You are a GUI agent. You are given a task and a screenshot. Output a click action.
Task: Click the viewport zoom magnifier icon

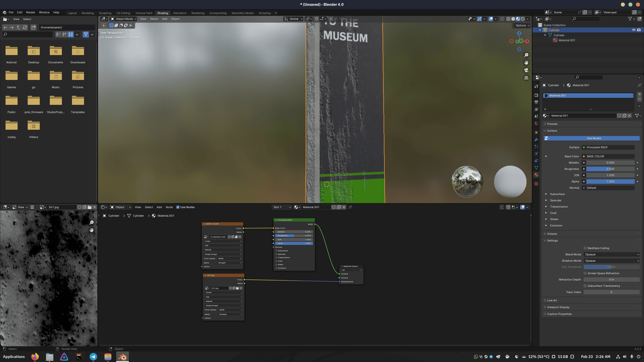pyautogui.click(x=526, y=55)
